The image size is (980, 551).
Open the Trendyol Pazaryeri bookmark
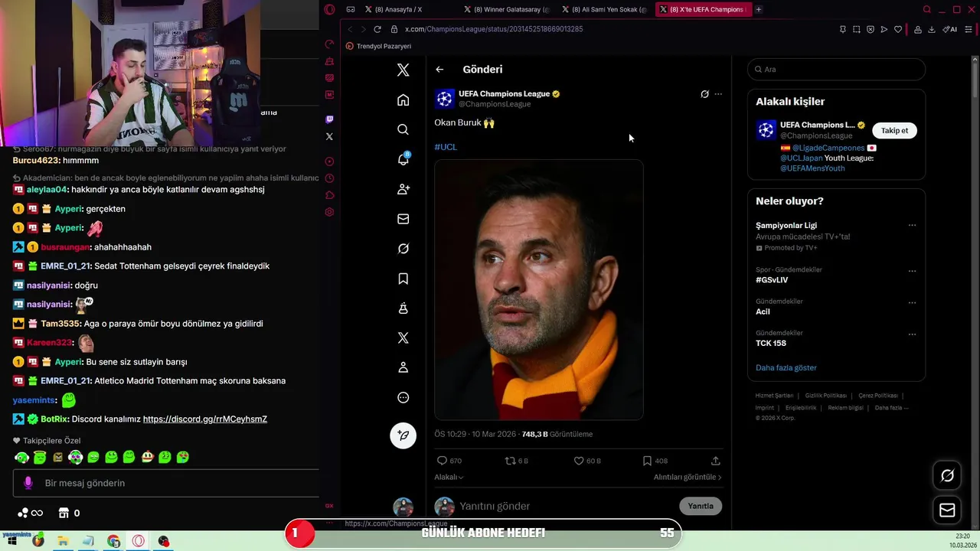(x=378, y=46)
